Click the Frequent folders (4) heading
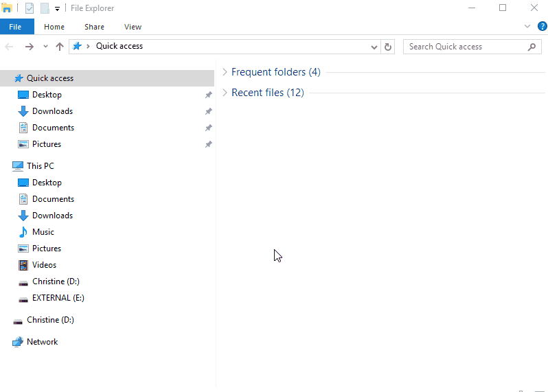This screenshot has width=548, height=392. coord(276,72)
